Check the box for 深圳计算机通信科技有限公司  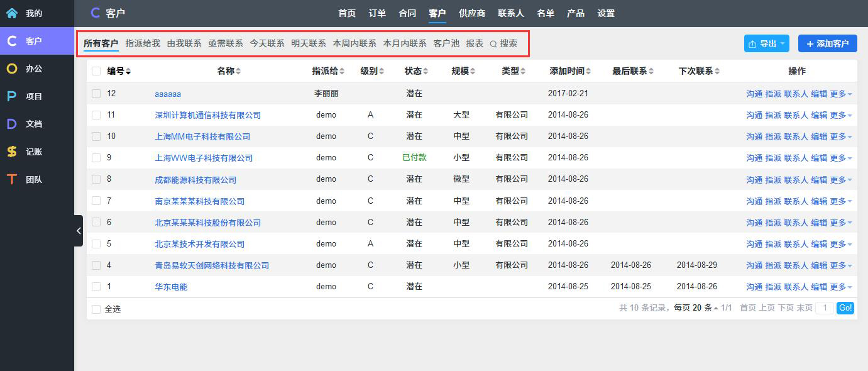[96, 115]
